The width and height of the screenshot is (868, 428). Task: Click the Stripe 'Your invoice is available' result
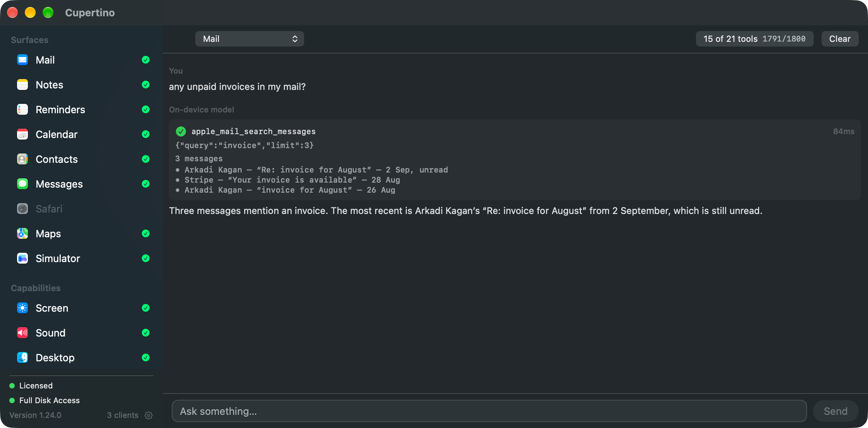click(x=288, y=180)
